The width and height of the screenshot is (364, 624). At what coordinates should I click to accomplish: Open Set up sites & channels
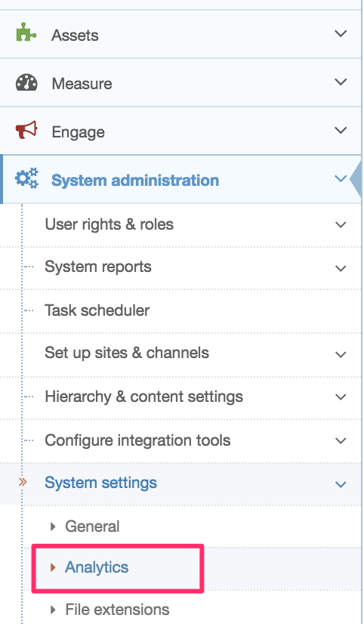click(127, 353)
